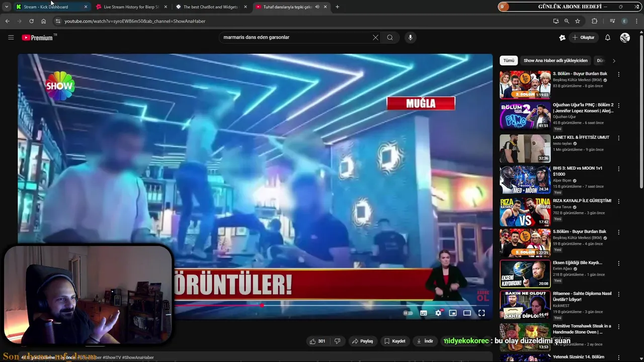Open player settings gear
Screen dimensions: 644x362
[x=438, y=313]
